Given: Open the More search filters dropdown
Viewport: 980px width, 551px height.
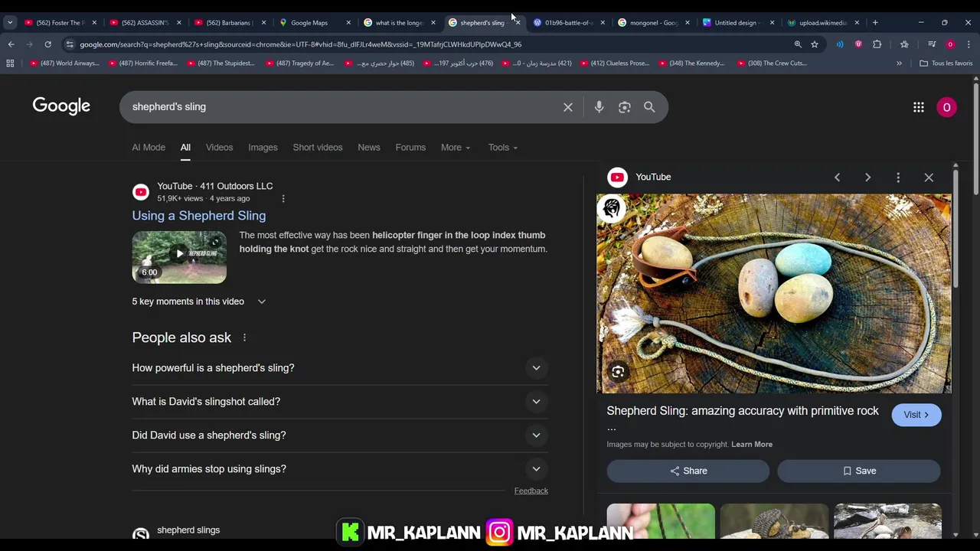Looking at the screenshot, I should [x=456, y=148].
